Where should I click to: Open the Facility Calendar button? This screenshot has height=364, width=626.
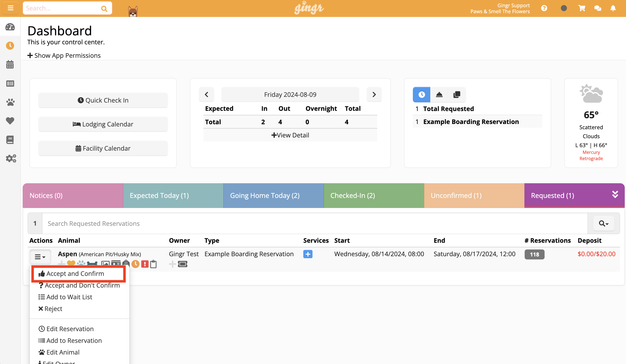(103, 148)
